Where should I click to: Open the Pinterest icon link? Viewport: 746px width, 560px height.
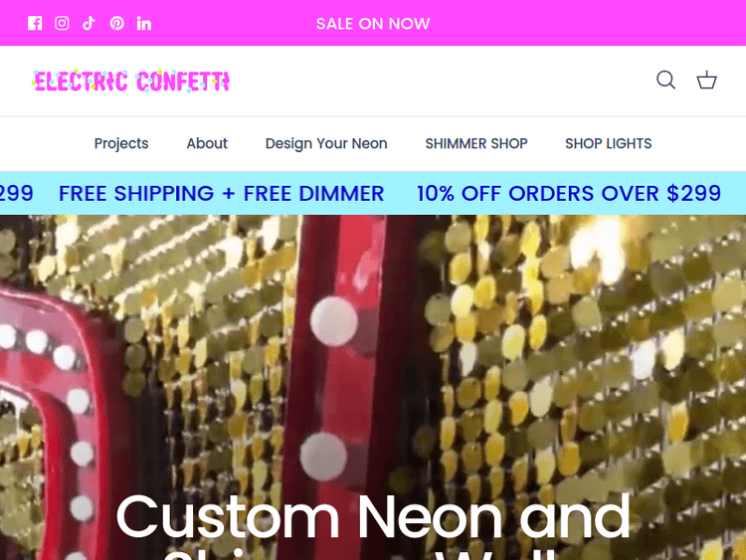click(117, 23)
